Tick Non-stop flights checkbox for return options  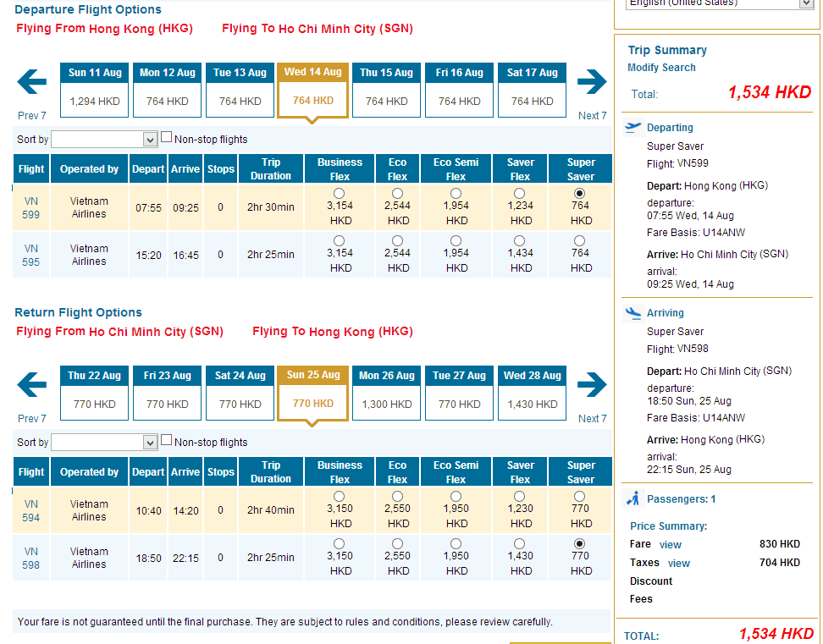point(167,440)
